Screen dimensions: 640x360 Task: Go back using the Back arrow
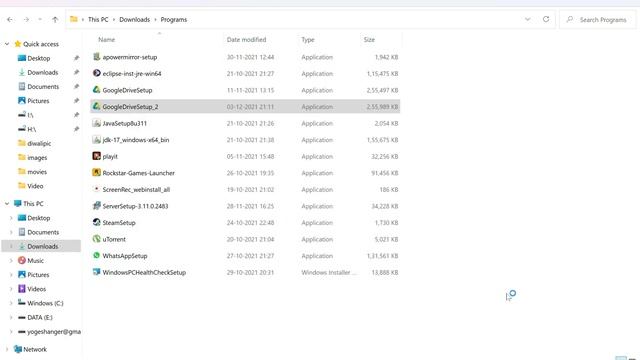pos(10,20)
